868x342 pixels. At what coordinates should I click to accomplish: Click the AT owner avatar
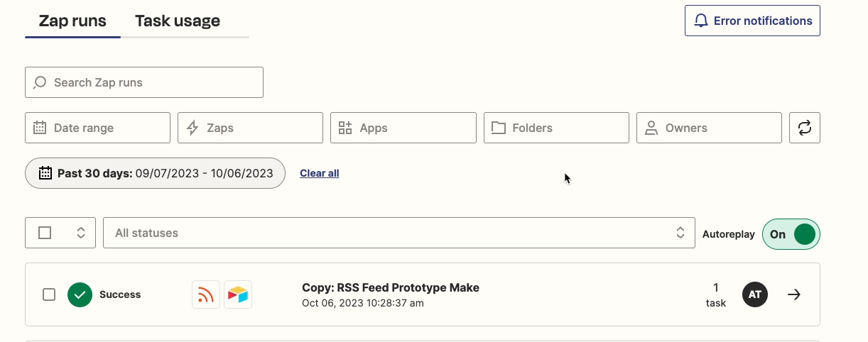pos(755,294)
